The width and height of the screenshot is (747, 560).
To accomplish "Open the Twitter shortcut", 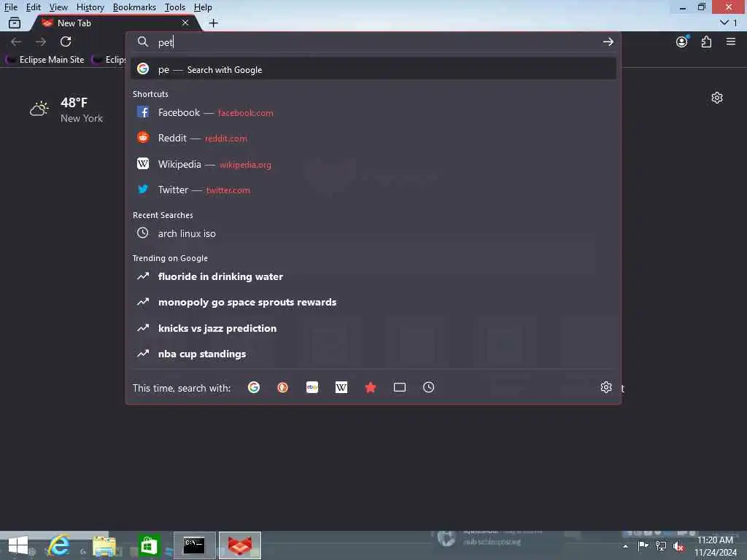I will 373,190.
